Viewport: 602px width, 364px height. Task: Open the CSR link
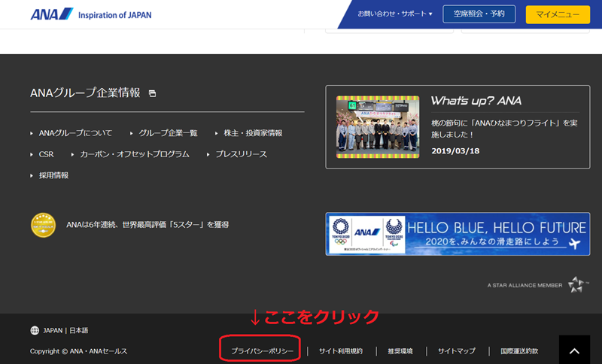point(46,154)
